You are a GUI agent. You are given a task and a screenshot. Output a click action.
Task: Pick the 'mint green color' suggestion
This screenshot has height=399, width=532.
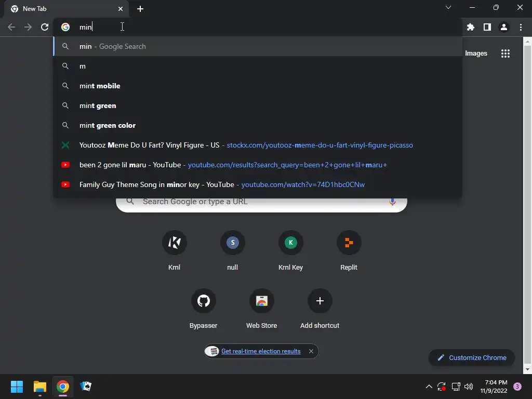[x=258, y=125]
